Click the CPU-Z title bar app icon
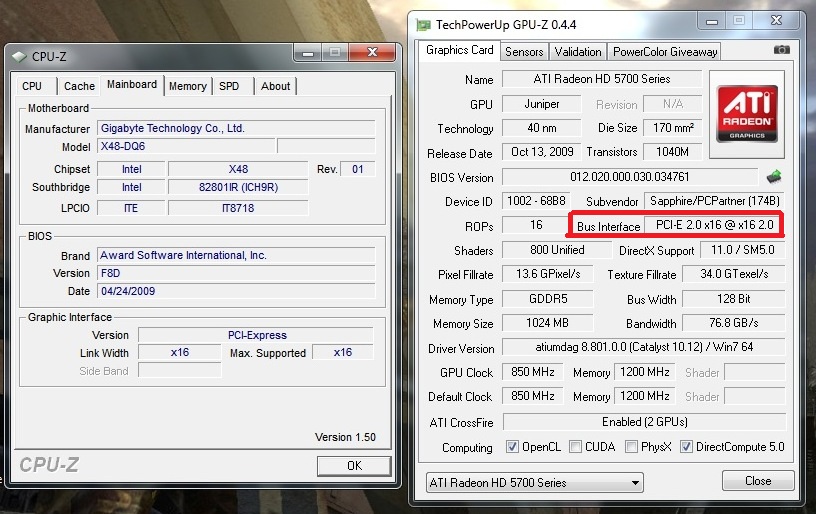This screenshot has width=816, height=514. tap(19, 56)
